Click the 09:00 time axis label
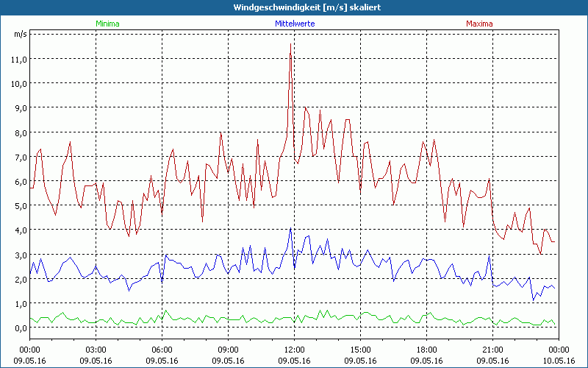 pyautogui.click(x=228, y=350)
